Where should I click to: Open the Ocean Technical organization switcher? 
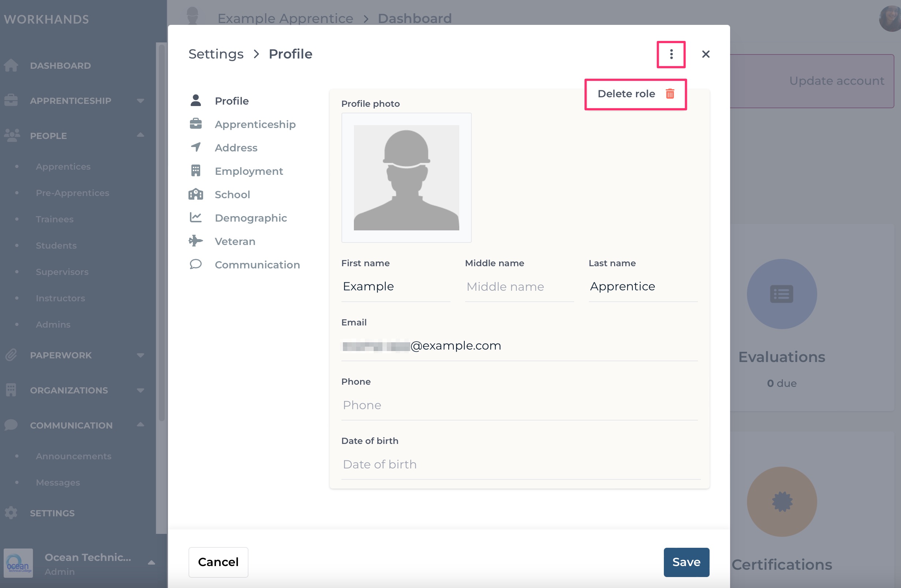(x=79, y=563)
